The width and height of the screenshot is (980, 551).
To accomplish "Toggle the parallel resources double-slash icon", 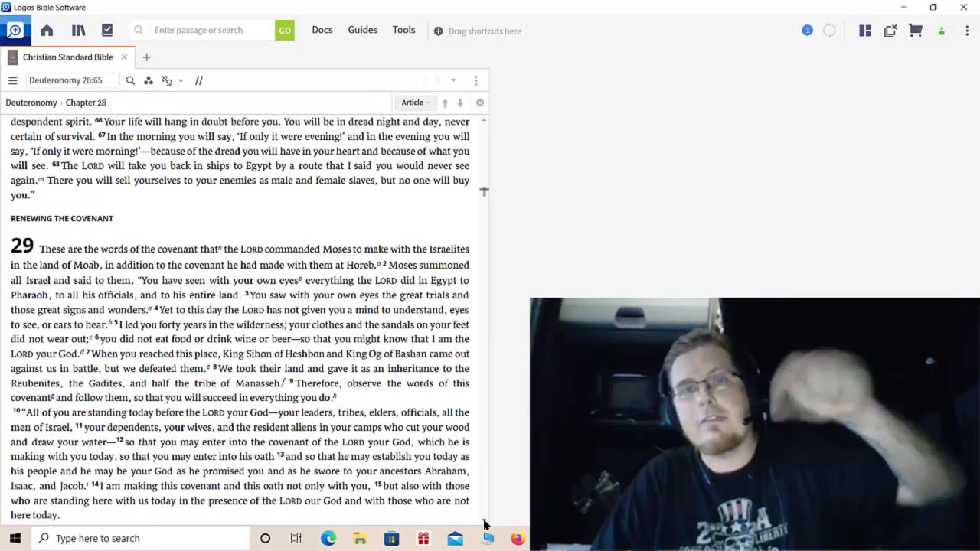I will click(x=199, y=80).
